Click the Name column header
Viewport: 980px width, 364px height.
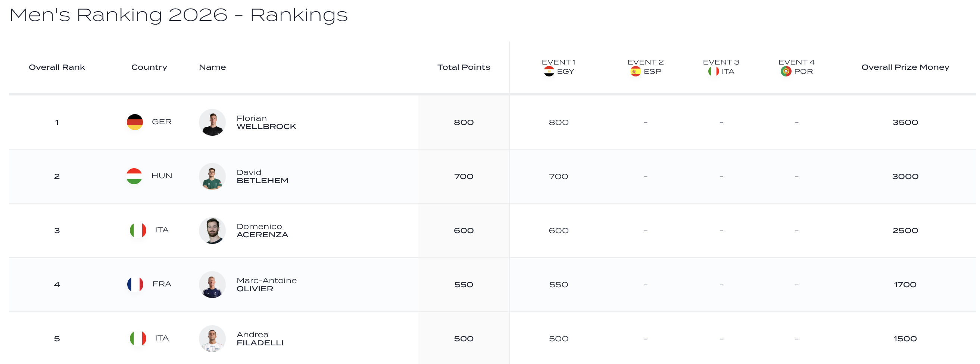[x=212, y=68]
